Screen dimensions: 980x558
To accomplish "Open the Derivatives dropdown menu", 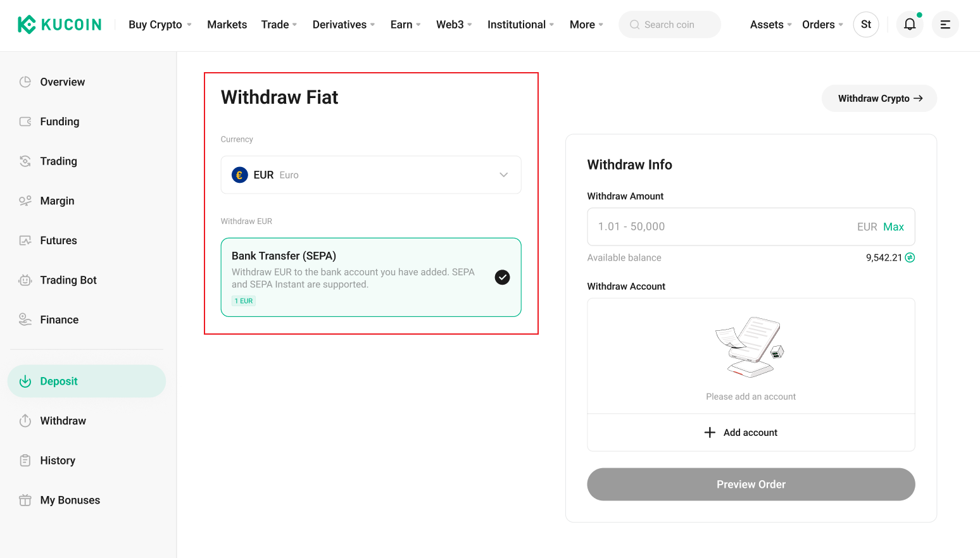I will point(343,25).
